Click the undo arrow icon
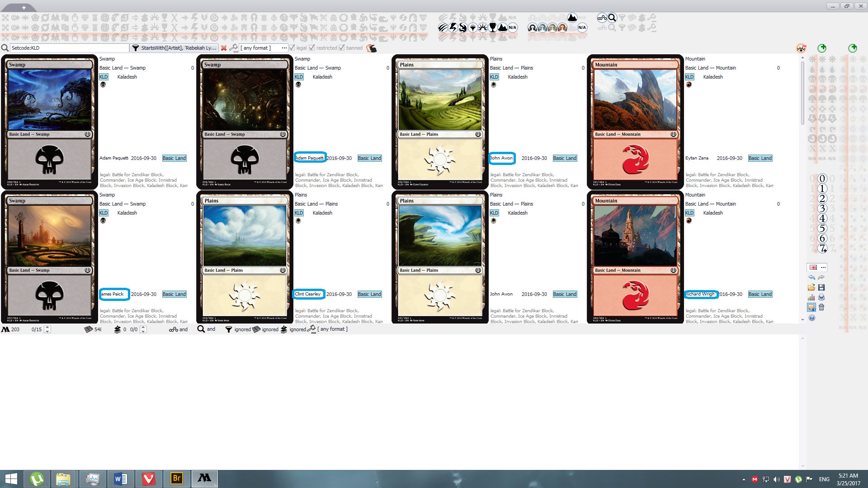 pyautogui.click(x=811, y=277)
